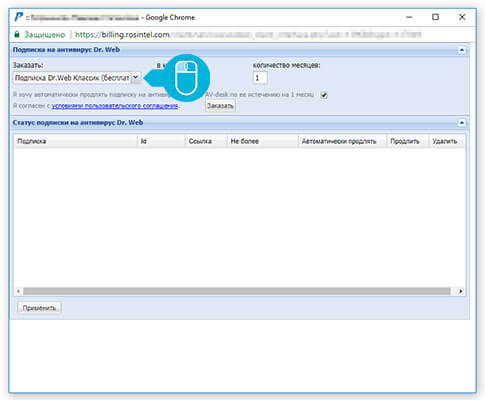The image size is (485, 400).
Task: Click the Не более column header
Action: (x=263, y=141)
